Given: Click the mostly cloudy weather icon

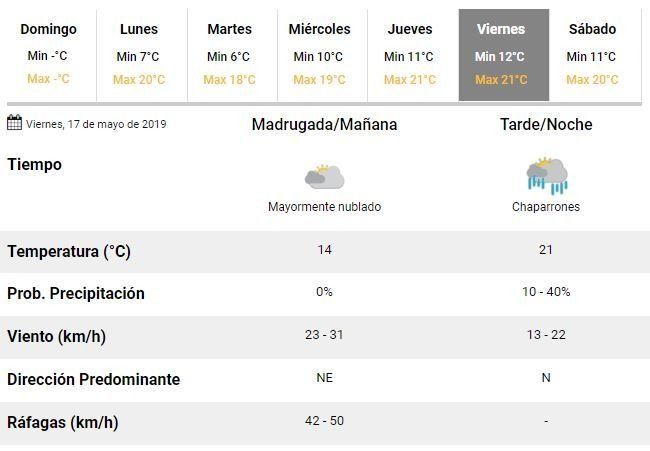Looking at the screenshot, I should click(x=324, y=177).
